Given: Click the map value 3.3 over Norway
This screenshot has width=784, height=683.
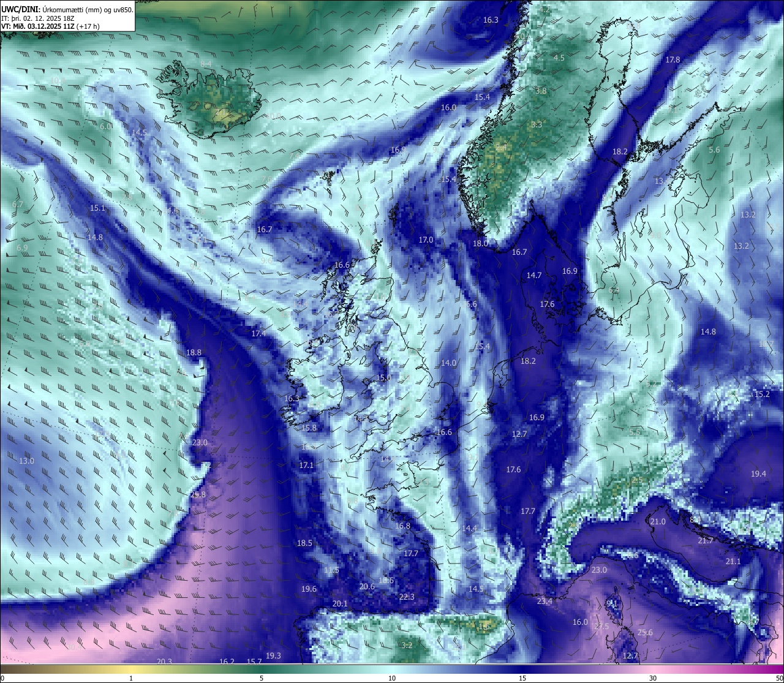Looking at the screenshot, I should [x=537, y=124].
